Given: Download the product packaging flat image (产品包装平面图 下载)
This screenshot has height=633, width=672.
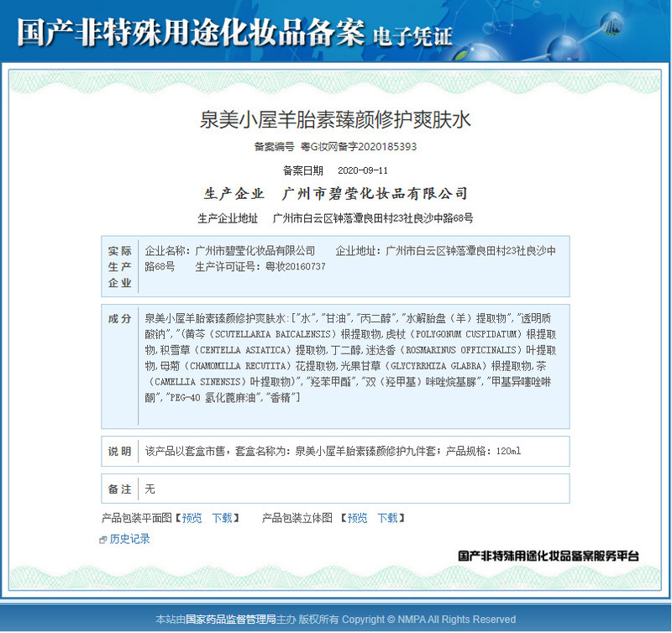Looking at the screenshot, I should point(222,518).
